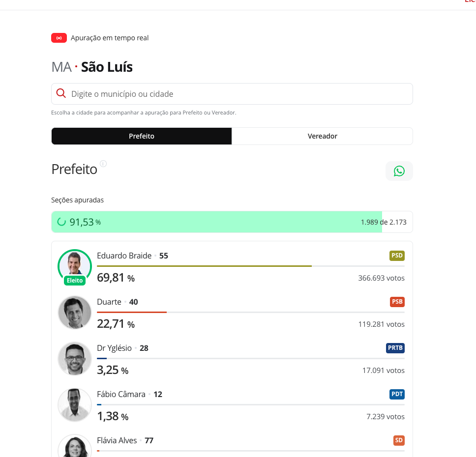
Task: Click the green Eleito badge
Action: (75, 281)
